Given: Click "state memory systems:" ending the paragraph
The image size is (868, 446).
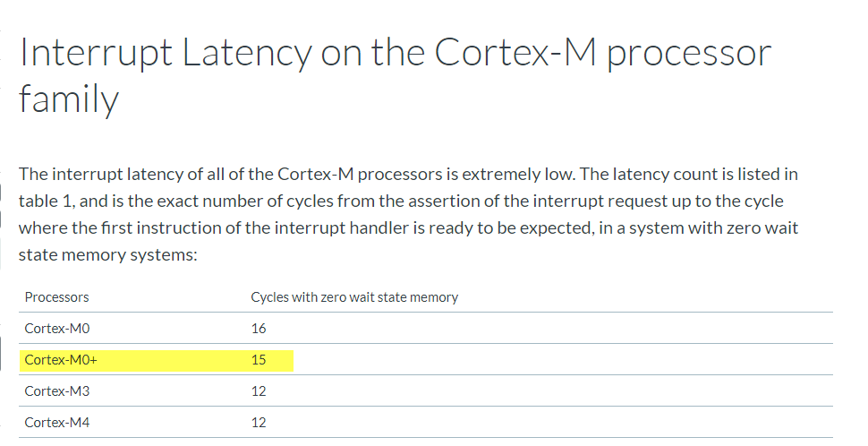Looking at the screenshot, I should [x=106, y=256].
